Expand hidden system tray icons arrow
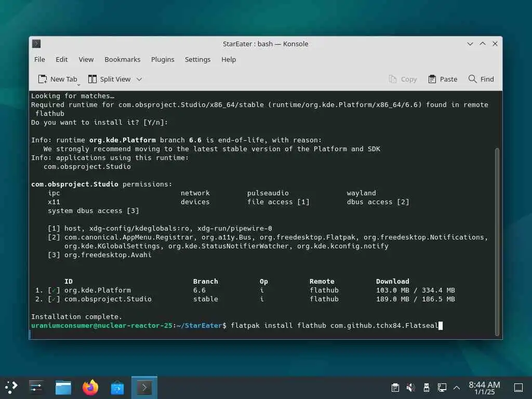Image resolution: width=532 pixels, height=399 pixels. [457, 388]
